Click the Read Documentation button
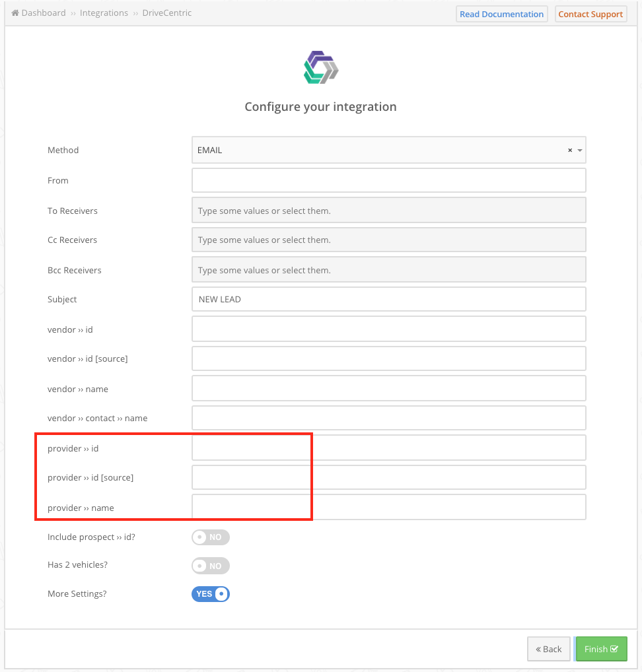 (502, 14)
